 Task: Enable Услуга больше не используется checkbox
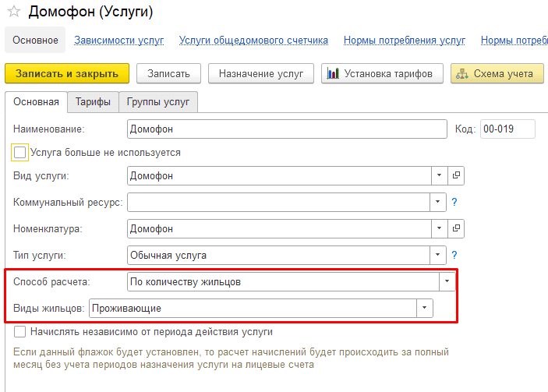(x=19, y=153)
